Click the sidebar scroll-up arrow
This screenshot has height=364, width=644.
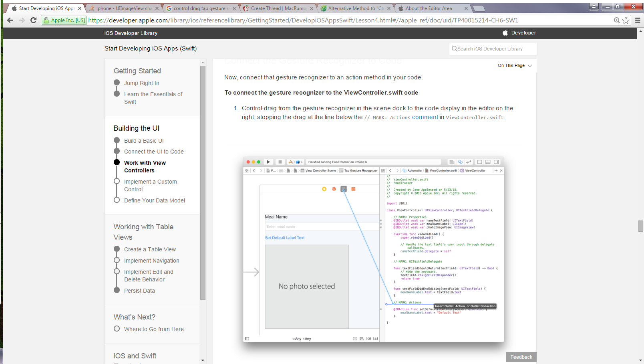point(203,63)
